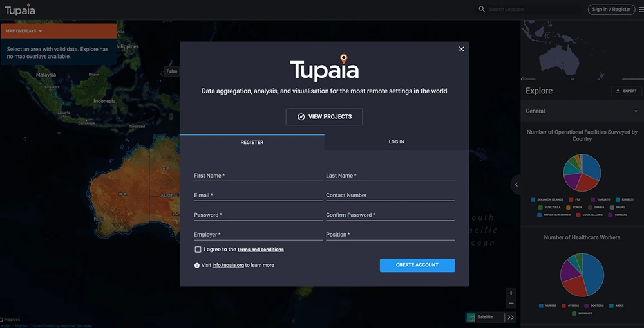The height and width of the screenshot is (328, 644).
Task: Click the Doctors legend swatch
Action: pyautogui.click(x=585, y=306)
